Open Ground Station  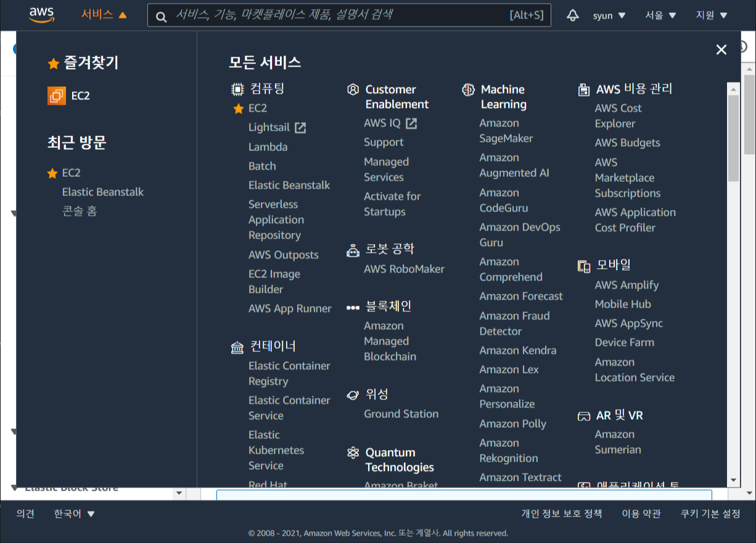tap(401, 414)
